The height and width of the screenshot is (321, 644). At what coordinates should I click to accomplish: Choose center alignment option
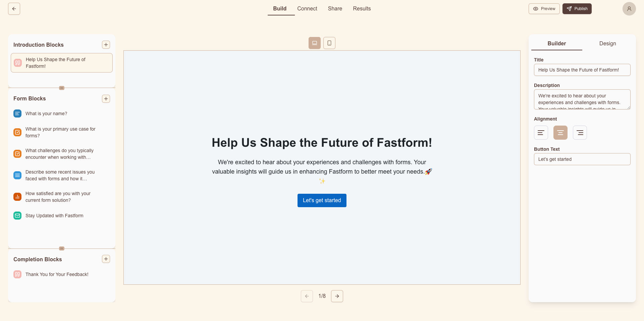560,133
